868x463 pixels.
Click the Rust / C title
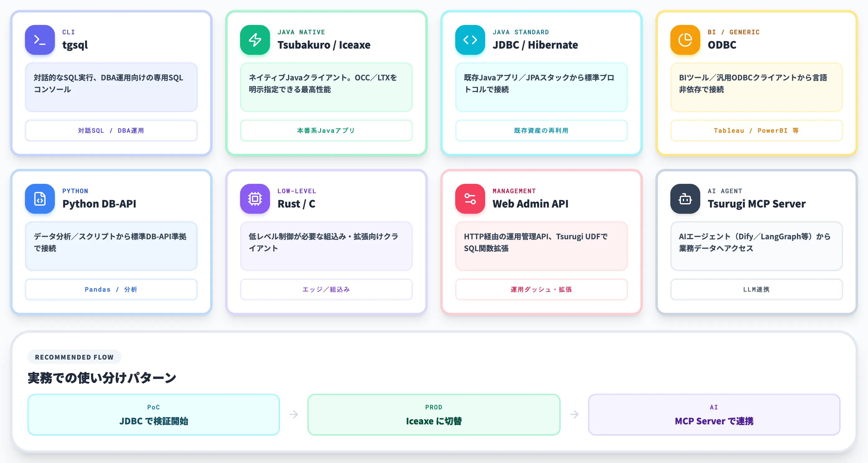[296, 204]
